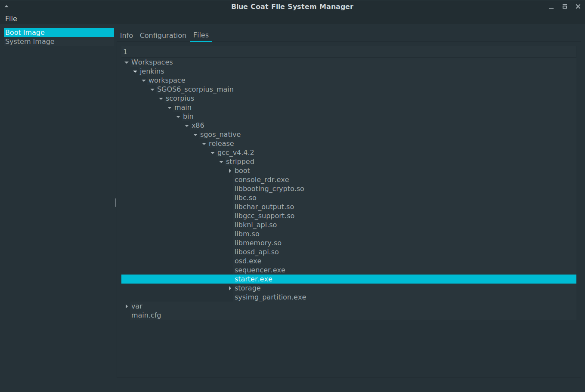Click the window menu arrow in title bar

coord(6,6)
